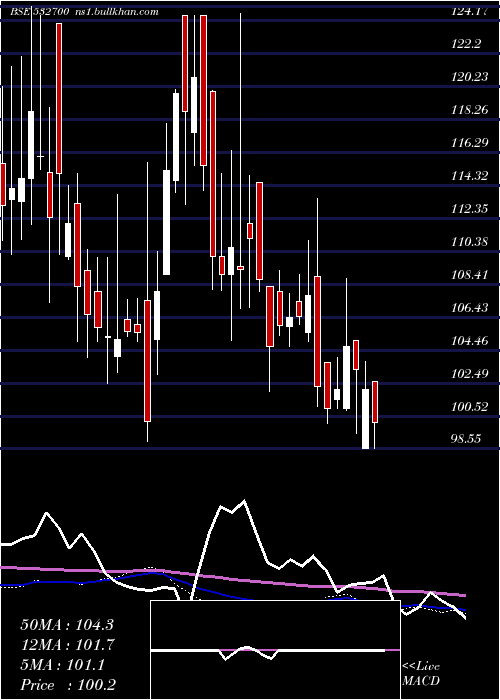Click the 50MA : 104.3 readout

67,625
